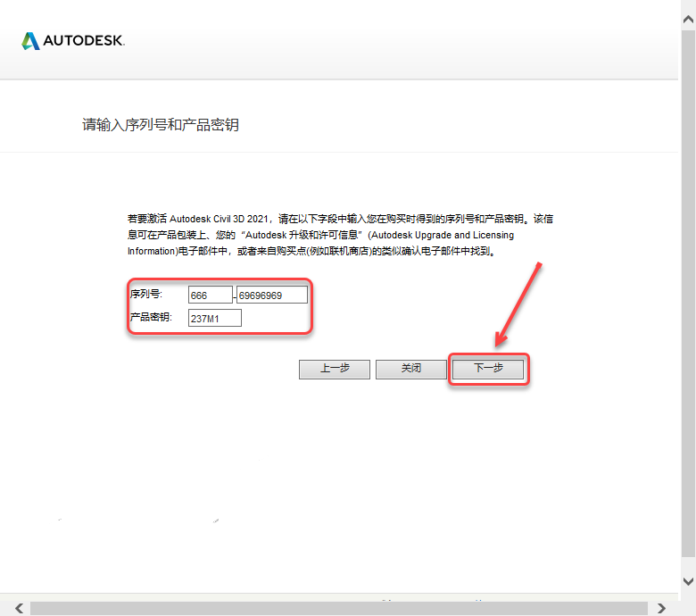Click the vertical scrollbar thumb

point(688,293)
